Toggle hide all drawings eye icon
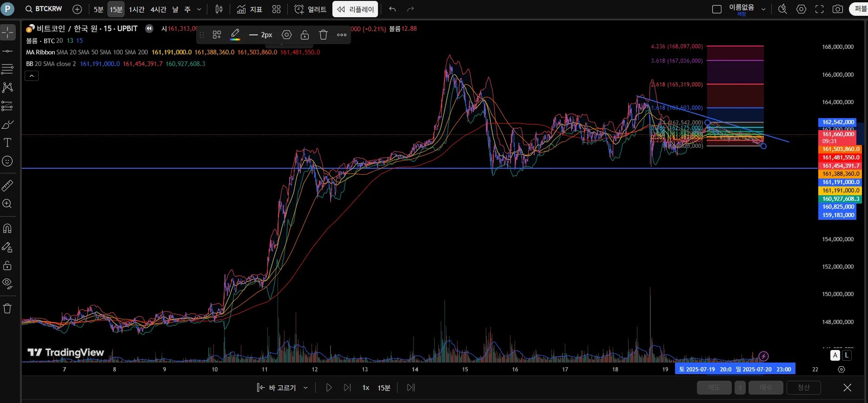Image resolution: width=868 pixels, height=403 pixels. click(x=8, y=284)
